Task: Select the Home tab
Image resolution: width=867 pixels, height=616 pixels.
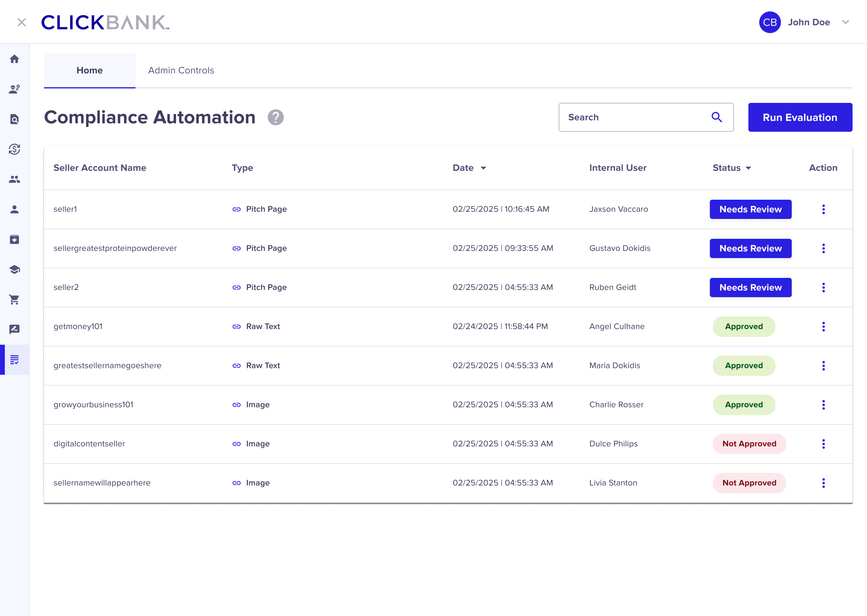Action: click(90, 71)
